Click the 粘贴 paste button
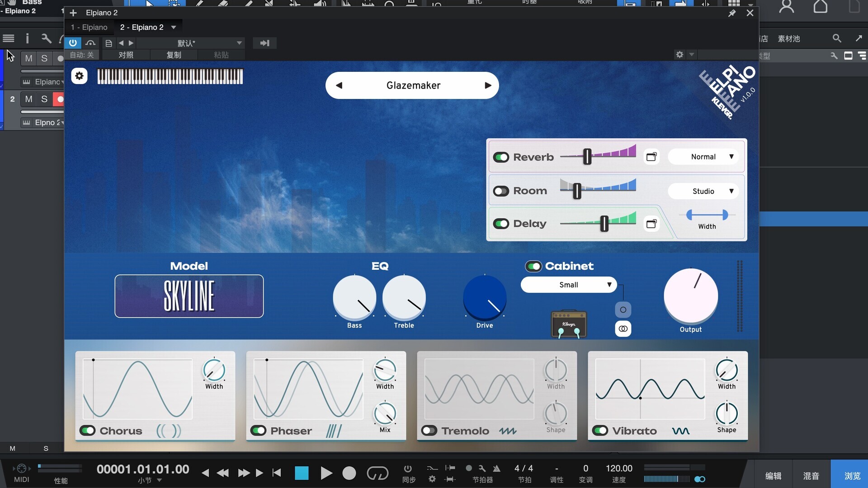This screenshot has height=488, width=868. pos(222,55)
